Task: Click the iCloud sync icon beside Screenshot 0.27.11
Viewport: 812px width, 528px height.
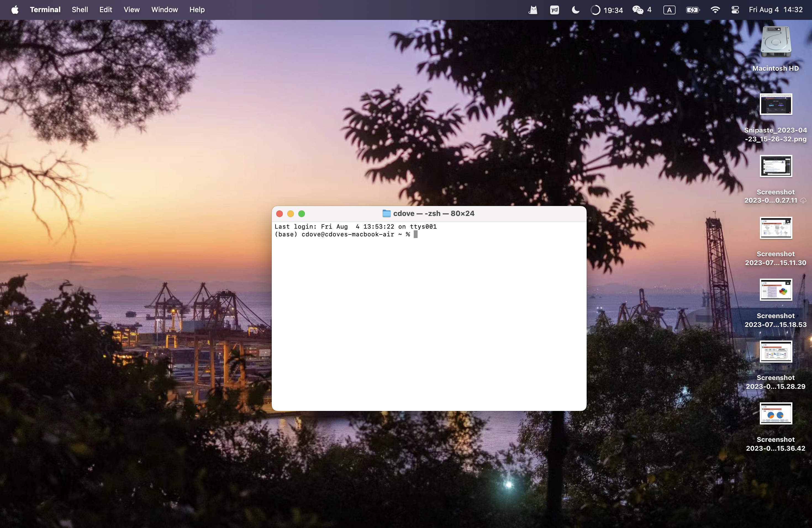Action: [803, 200]
